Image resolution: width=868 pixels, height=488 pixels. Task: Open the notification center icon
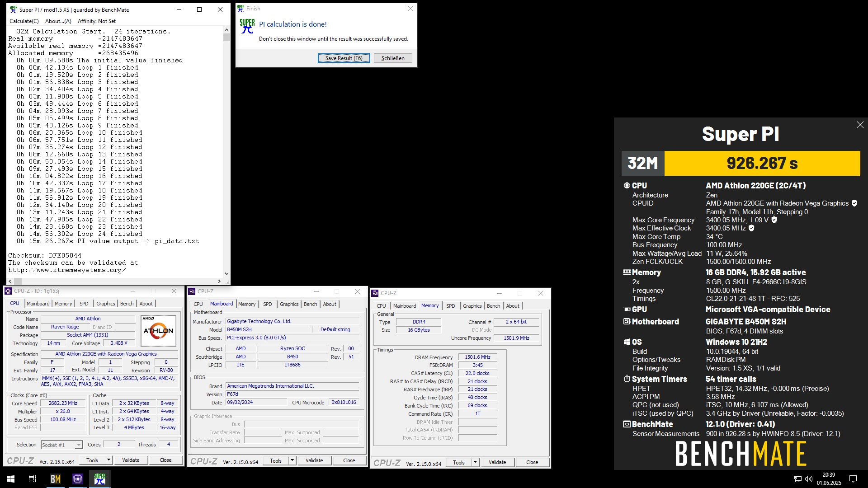(853, 479)
